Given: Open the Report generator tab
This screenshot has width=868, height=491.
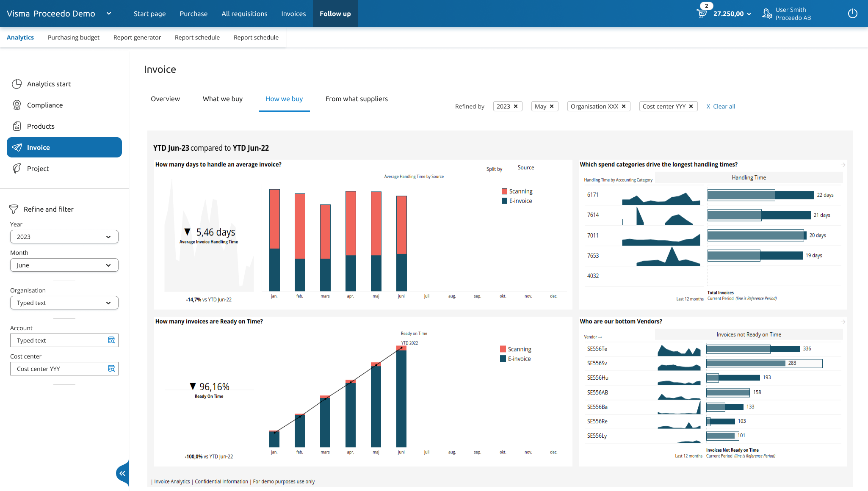Looking at the screenshot, I should click(137, 37).
